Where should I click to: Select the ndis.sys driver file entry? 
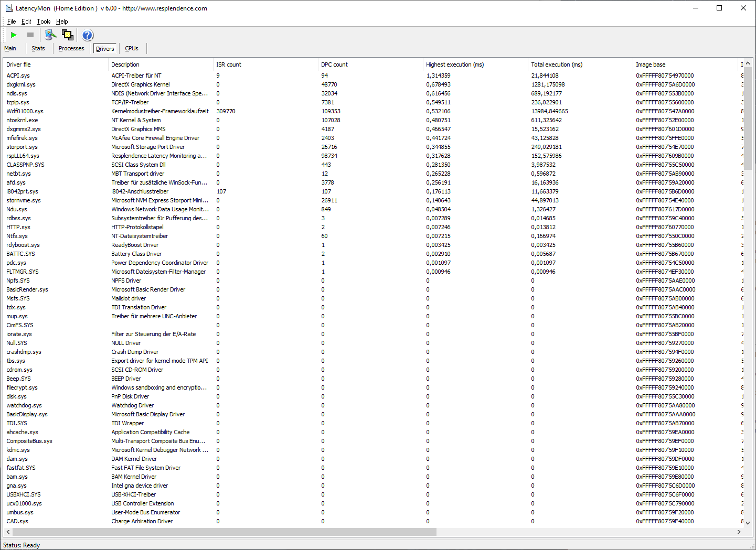point(17,93)
